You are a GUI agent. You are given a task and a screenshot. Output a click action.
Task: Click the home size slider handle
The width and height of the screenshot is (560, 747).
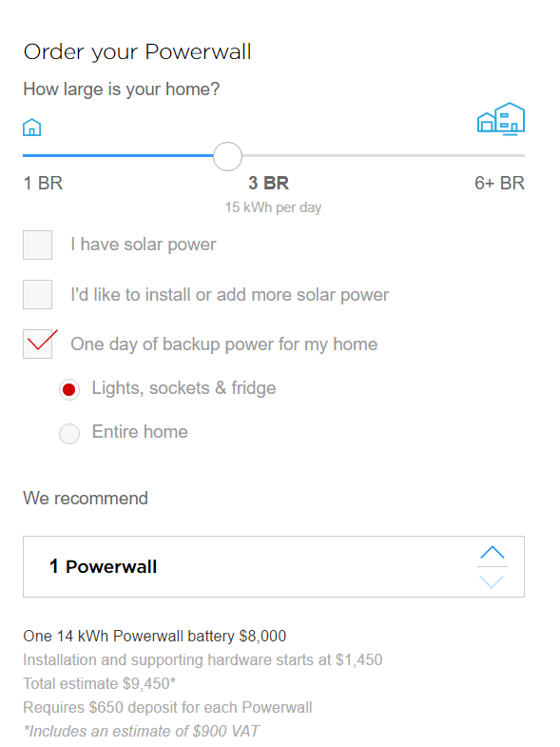(x=227, y=156)
